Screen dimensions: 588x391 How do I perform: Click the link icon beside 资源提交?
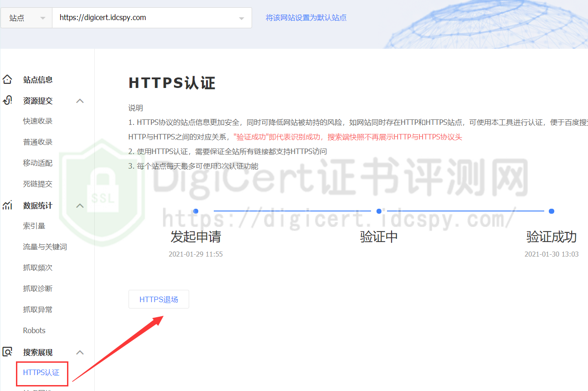coord(7,101)
